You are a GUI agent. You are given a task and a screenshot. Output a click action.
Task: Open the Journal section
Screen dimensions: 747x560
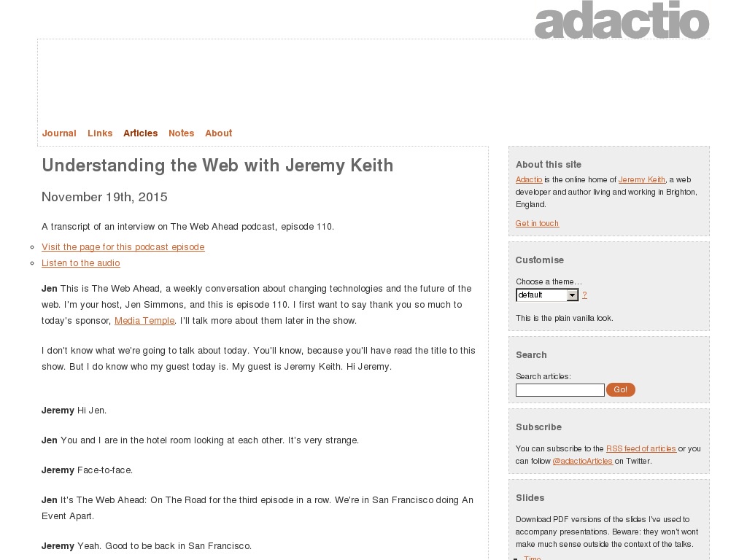coord(59,133)
